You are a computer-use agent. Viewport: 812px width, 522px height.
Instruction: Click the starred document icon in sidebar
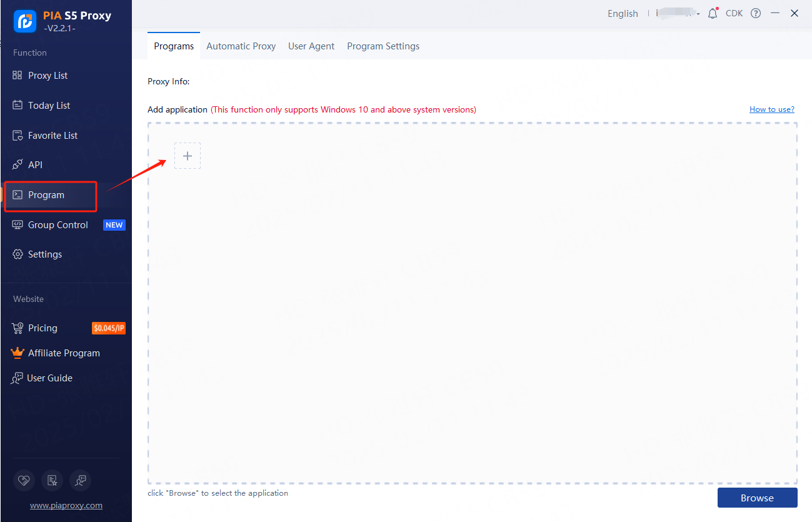click(52, 480)
